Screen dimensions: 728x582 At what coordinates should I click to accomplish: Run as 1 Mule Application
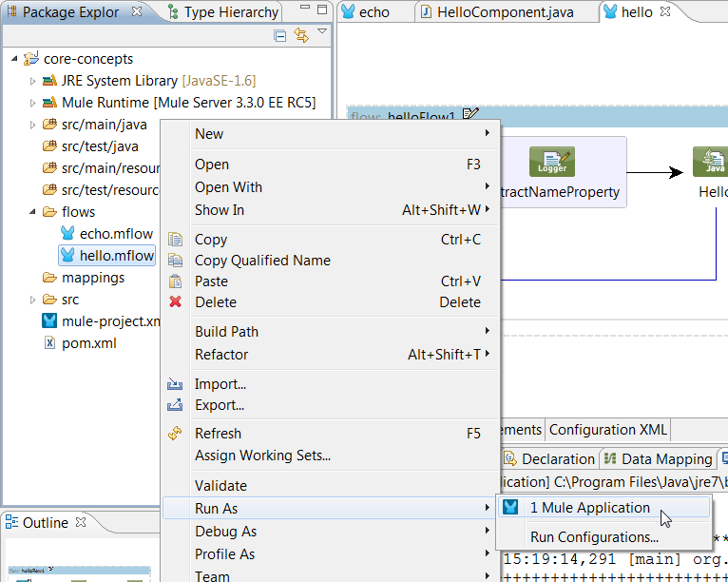(589, 508)
